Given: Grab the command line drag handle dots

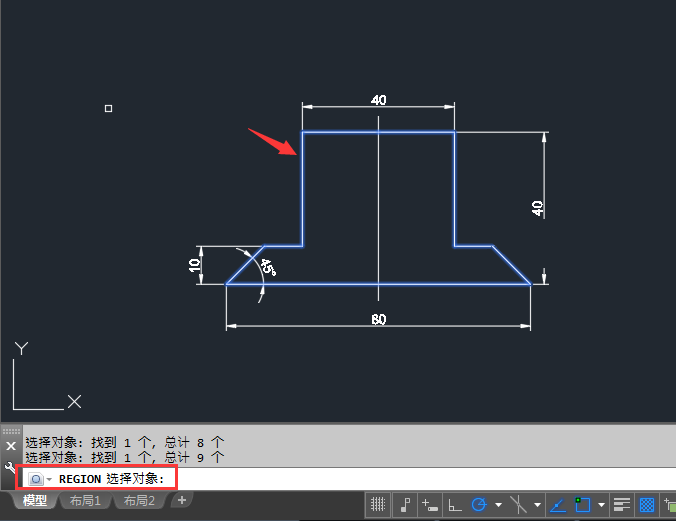Looking at the screenshot, I should (11, 431).
